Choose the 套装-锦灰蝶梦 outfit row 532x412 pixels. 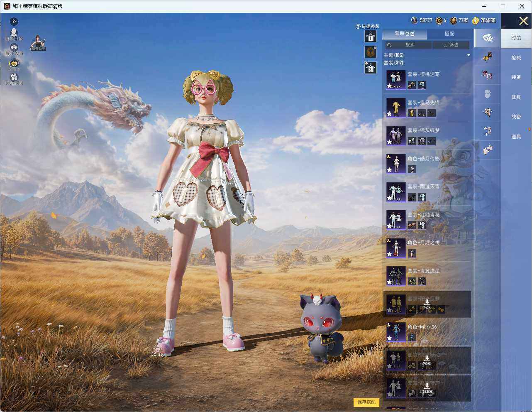(427, 136)
